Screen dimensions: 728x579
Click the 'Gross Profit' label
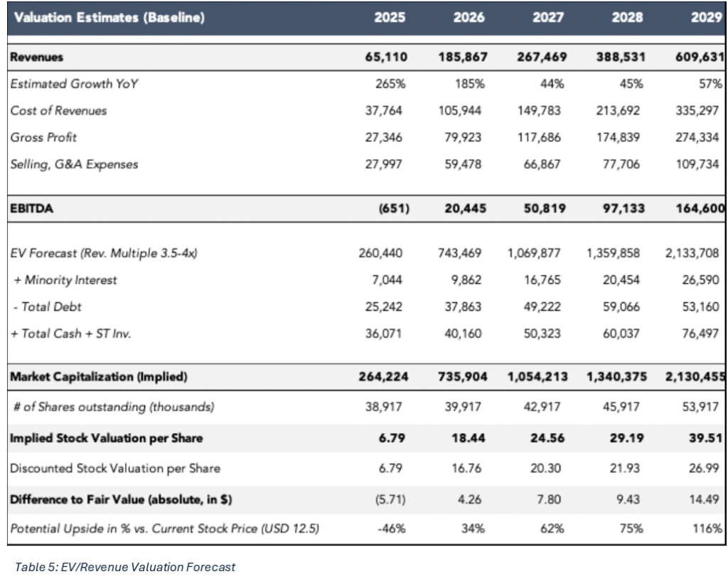click(43, 137)
